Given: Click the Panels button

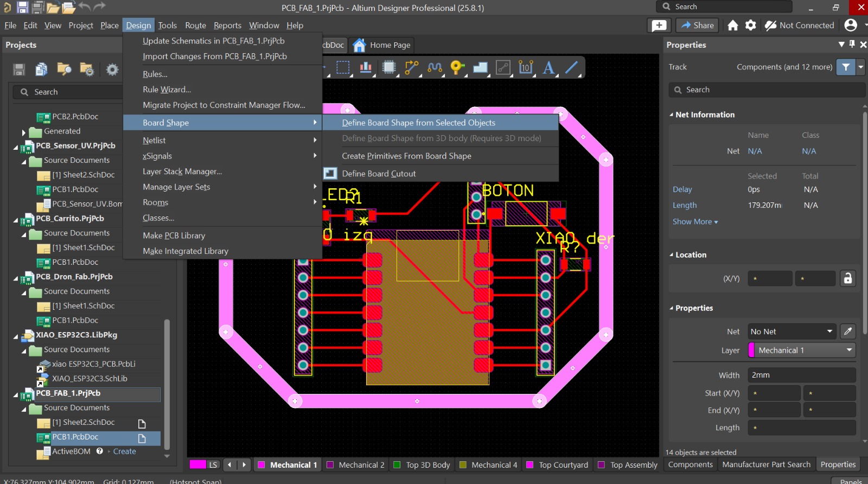Looking at the screenshot, I should [851, 481].
